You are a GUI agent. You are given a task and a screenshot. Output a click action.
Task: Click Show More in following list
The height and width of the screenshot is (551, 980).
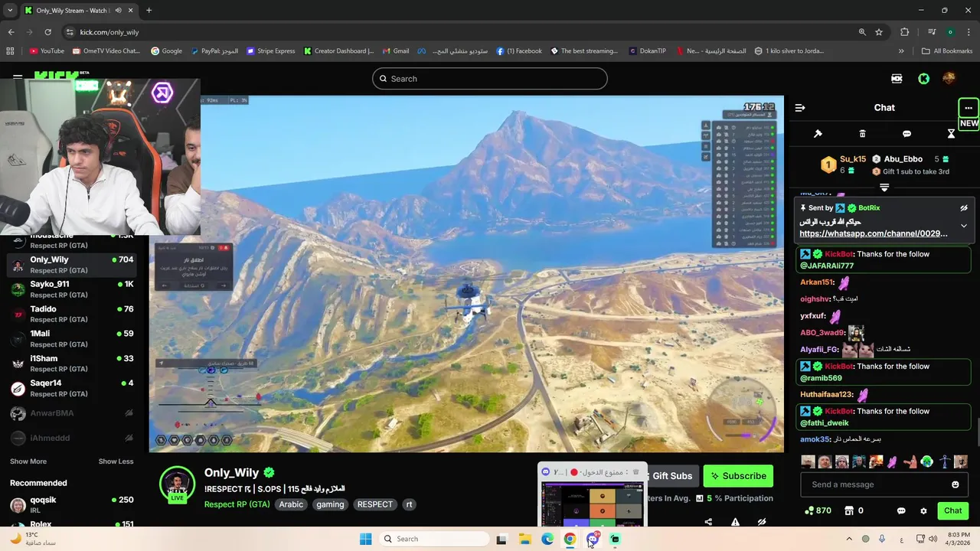(x=28, y=461)
